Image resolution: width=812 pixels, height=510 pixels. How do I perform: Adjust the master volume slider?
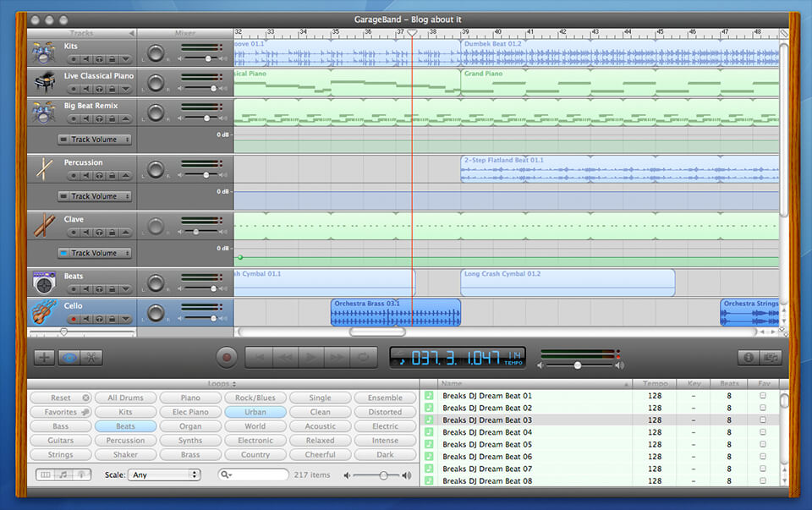click(x=578, y=365)
